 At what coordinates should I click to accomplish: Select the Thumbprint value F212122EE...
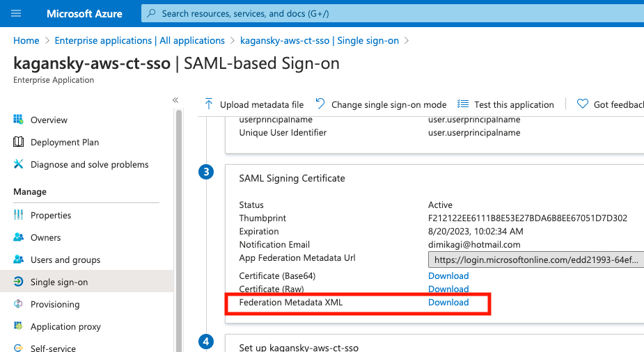pos(527,218)
